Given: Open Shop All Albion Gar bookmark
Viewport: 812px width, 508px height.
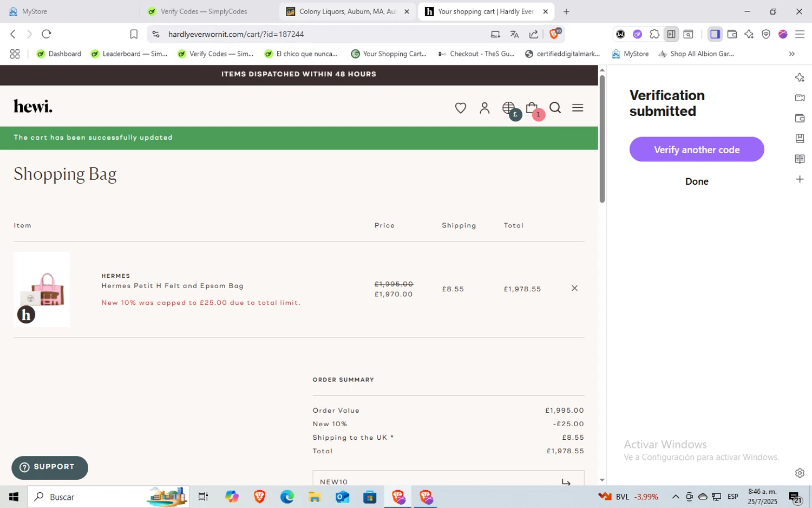Looking at the screenshot, I should 696,54.
